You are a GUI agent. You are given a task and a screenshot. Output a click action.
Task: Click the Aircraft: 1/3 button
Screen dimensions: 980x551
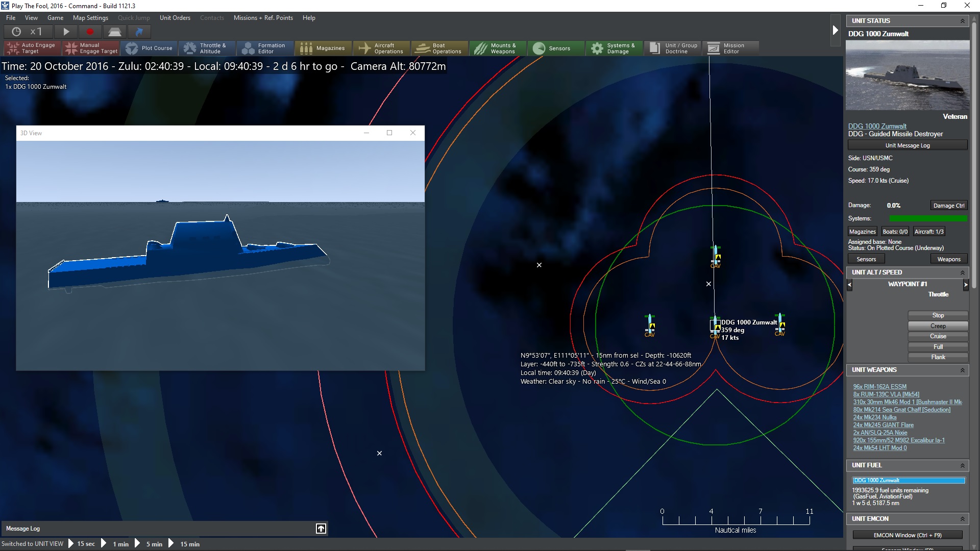[x=929, y=232]
